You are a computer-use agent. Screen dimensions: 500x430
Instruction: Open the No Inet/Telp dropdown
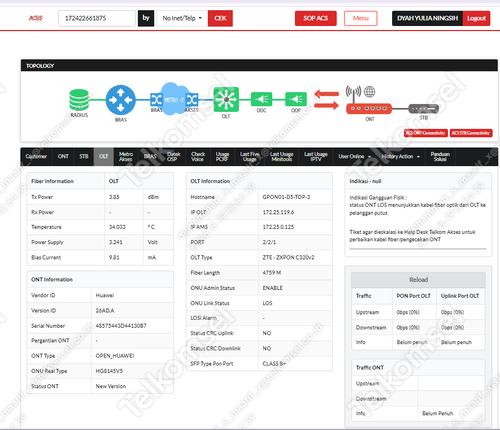[182, 18]
